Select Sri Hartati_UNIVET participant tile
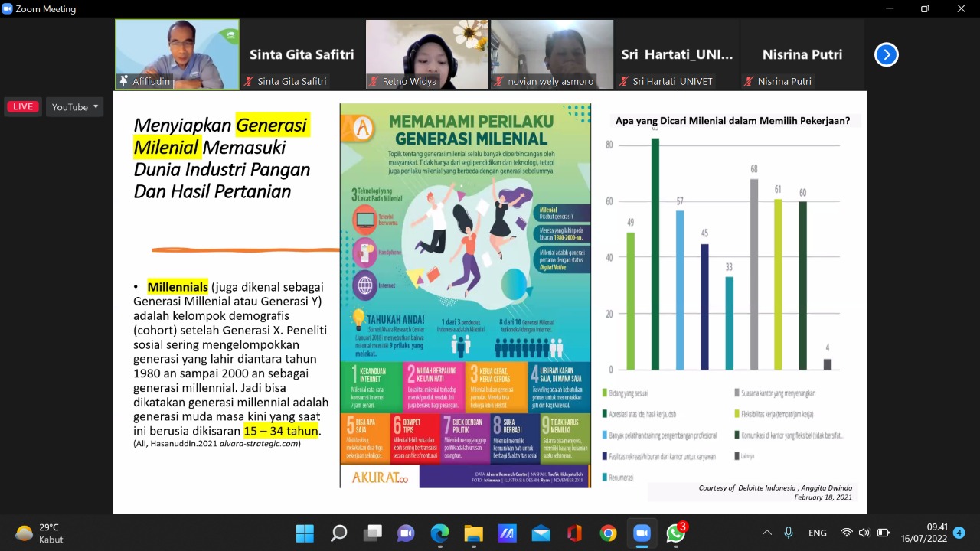Screen dimensions: 980x551 click(677, 54)
